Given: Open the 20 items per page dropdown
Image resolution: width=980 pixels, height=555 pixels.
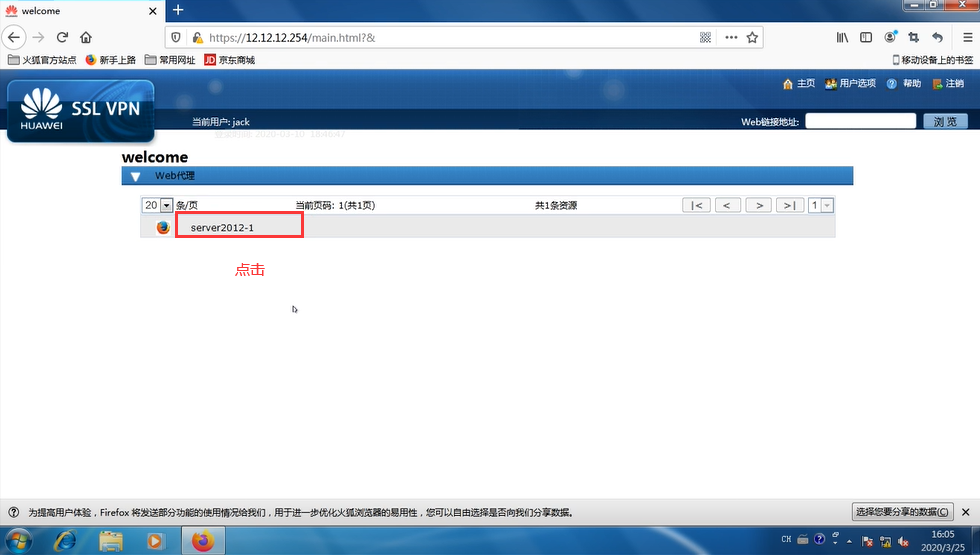Looking at the screenshot, I should click(x=158, y=205).
